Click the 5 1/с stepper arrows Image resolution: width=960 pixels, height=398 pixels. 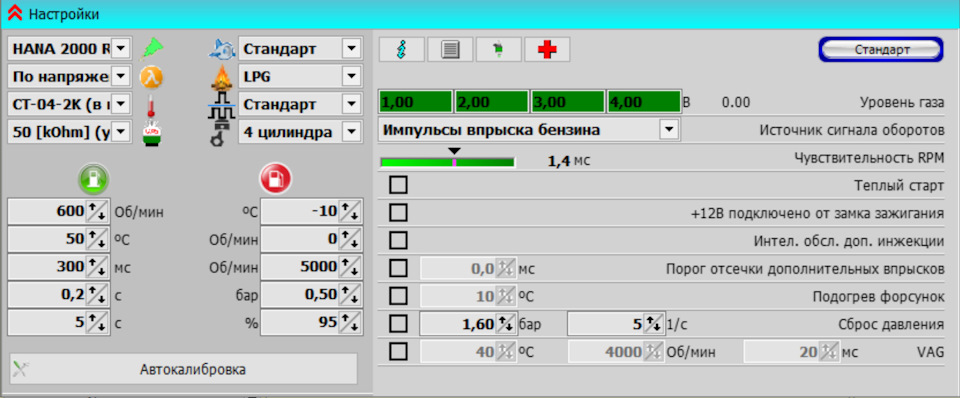click(653, 323)
